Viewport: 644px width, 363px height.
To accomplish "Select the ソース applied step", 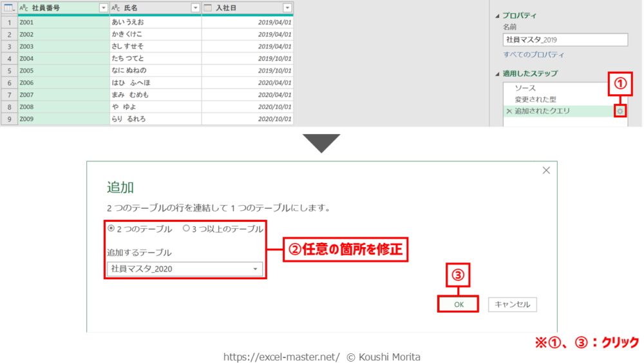I will (x=525, y=88).
